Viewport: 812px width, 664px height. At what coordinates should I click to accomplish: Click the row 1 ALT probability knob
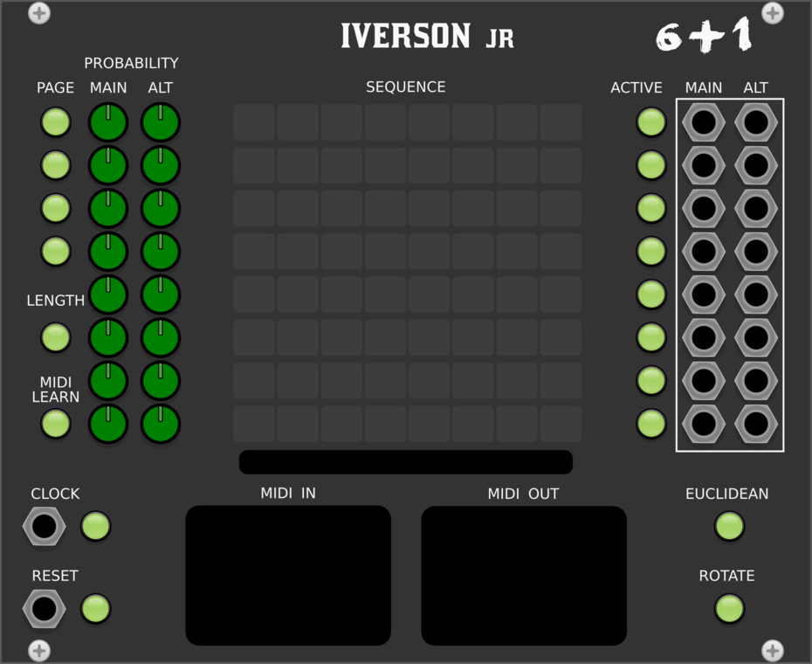161,122
